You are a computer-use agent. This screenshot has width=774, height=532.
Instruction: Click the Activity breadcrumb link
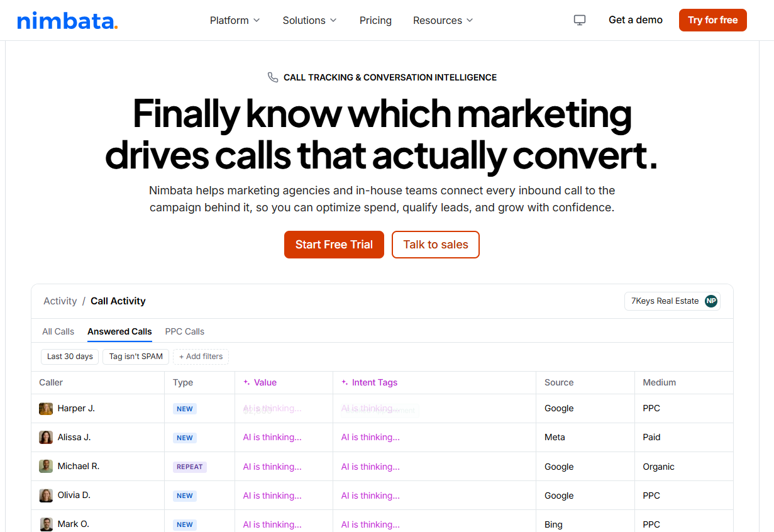point(60,301)
